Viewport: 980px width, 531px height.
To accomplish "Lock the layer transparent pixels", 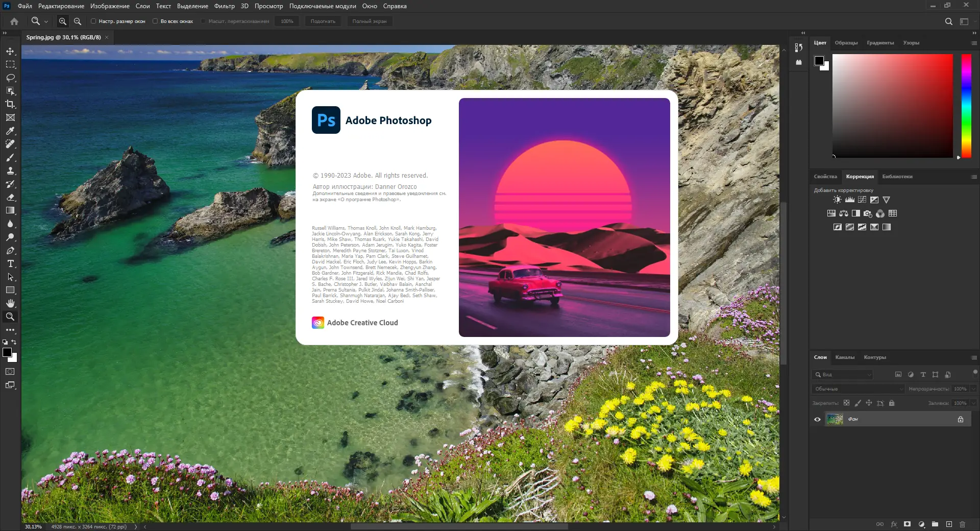I will tap(847, 403).
